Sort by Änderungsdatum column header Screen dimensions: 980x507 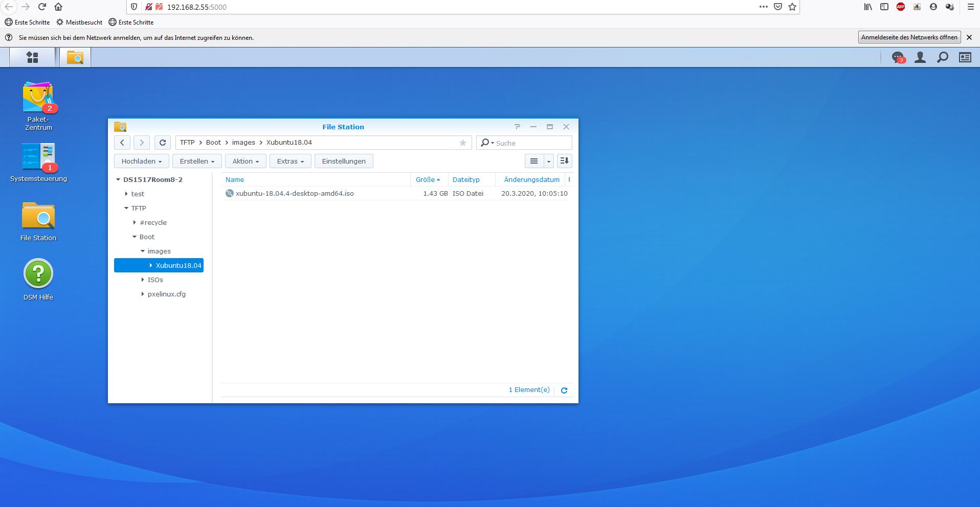(x=531, y=179)
